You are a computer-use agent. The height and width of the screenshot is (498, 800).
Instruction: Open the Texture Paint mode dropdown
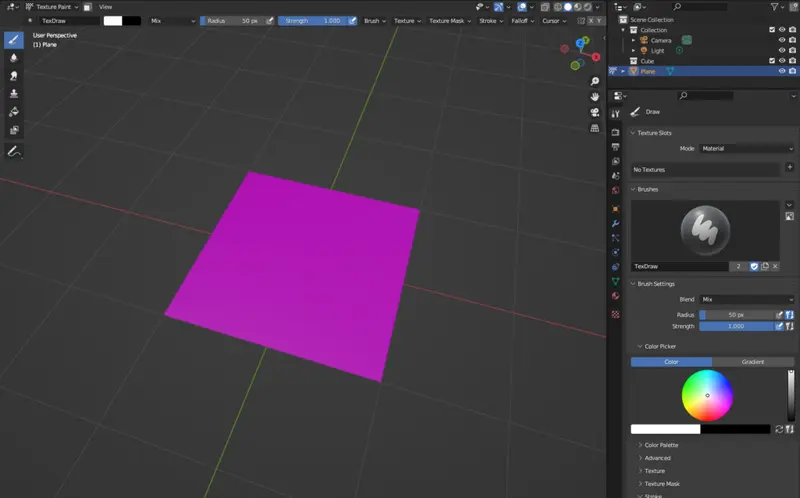click(x=52, y=7)
